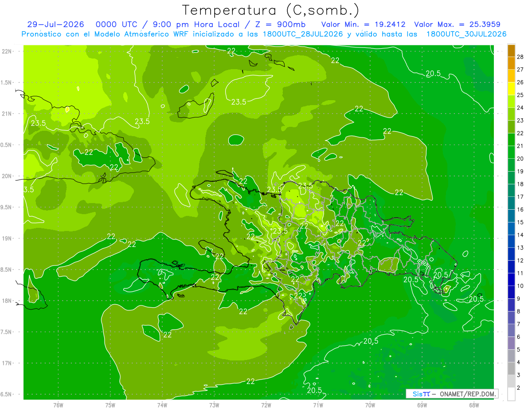Click the colorbar value "2"
The image size is (532, 411).
tap(520, 388)
